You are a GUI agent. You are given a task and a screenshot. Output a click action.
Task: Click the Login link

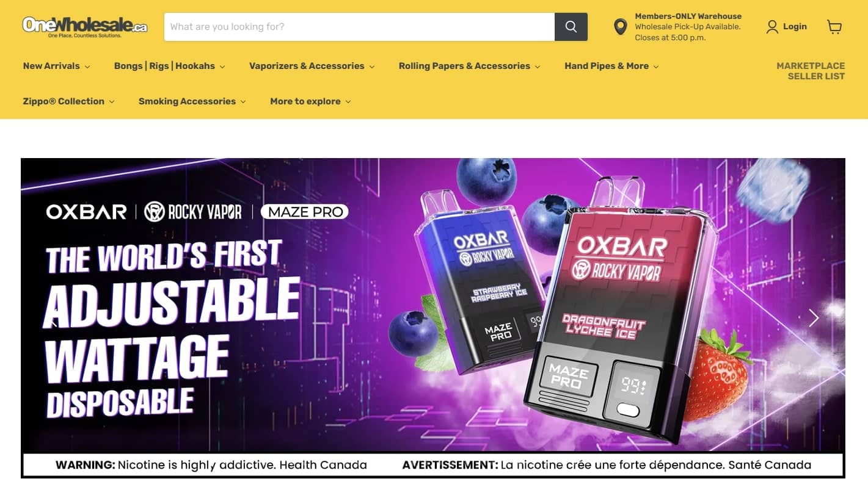pos(795,27)
